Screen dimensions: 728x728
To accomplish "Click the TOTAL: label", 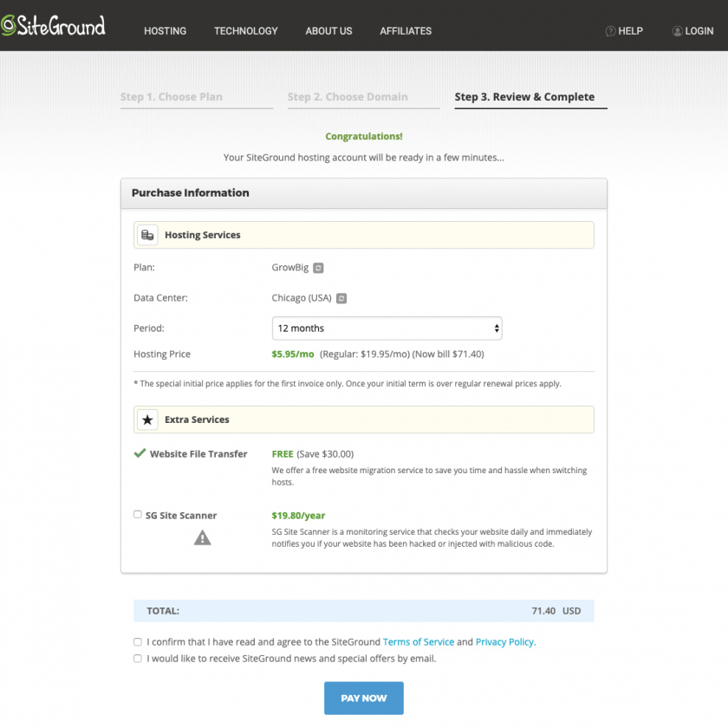I will coord(163,611).
